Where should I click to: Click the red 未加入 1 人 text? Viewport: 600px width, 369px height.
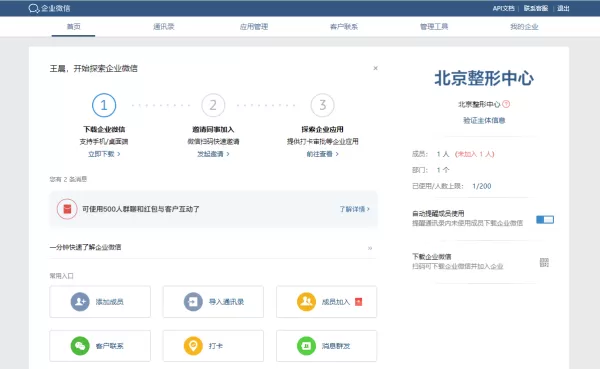[474, 154]
